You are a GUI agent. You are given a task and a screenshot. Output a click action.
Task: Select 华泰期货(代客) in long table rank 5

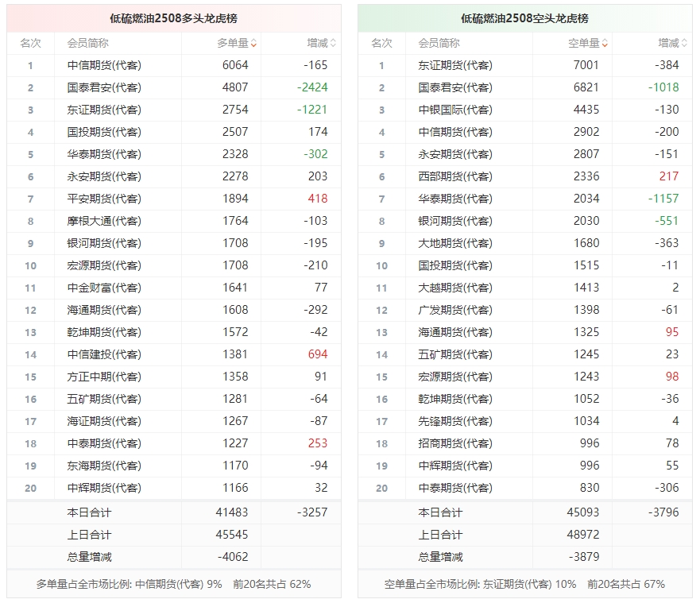click(104, 154)
